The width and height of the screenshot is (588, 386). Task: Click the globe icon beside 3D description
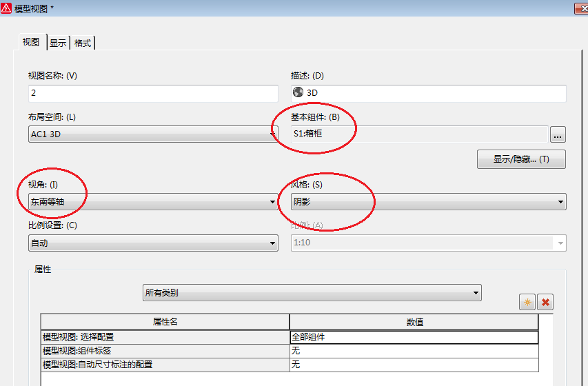[298, 92]
